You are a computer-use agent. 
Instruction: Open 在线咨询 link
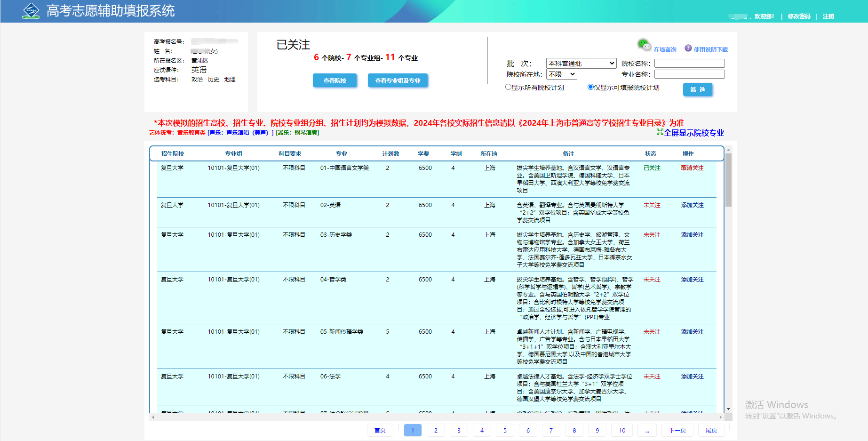pyautogui.click(x=665, y=49)
